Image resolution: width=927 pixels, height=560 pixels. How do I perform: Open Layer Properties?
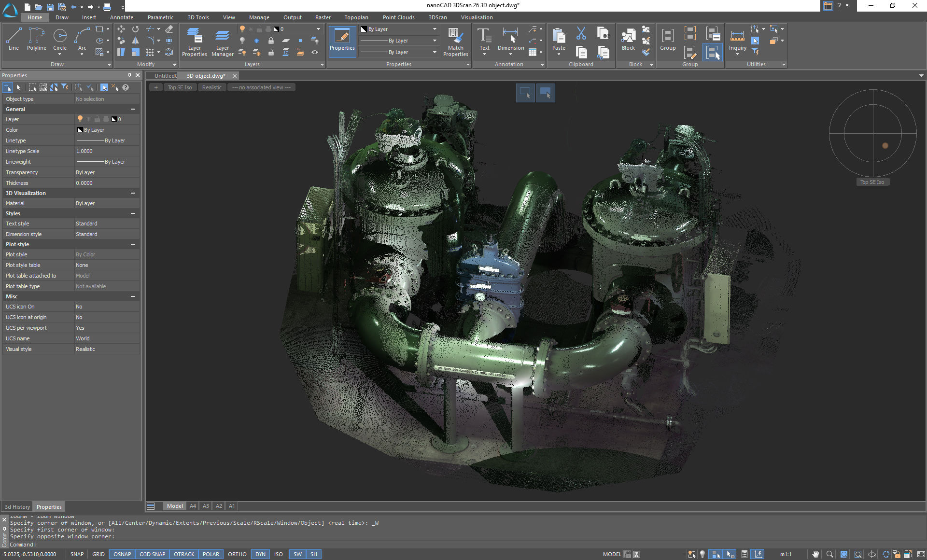click(x=195, y=42)
